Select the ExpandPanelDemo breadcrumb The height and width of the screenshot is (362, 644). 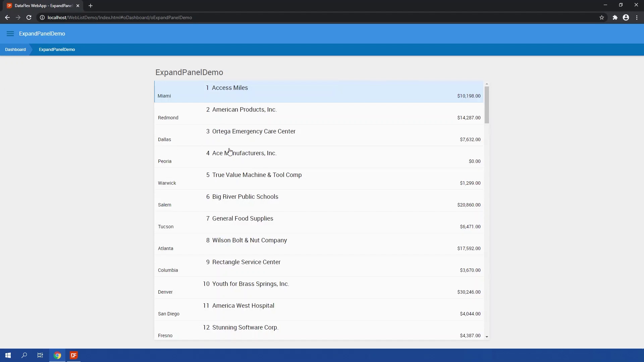[57, 50]
